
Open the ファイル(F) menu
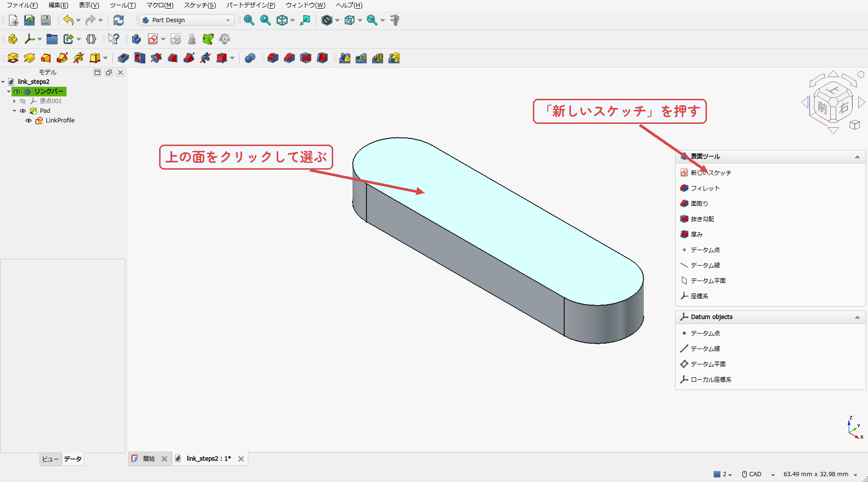22,5
